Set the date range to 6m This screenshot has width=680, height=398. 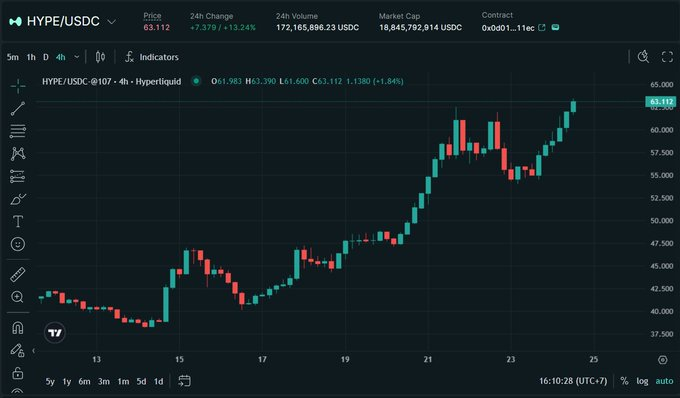85,382
